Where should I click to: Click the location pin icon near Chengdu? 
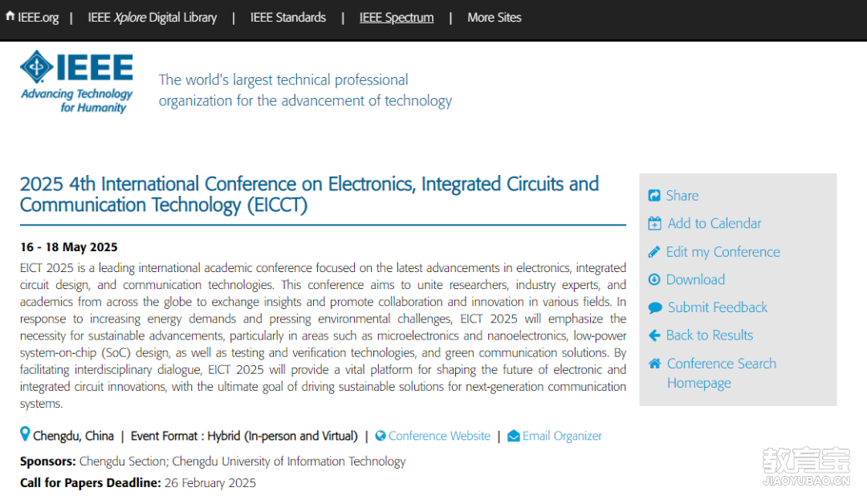pos(25,435)
